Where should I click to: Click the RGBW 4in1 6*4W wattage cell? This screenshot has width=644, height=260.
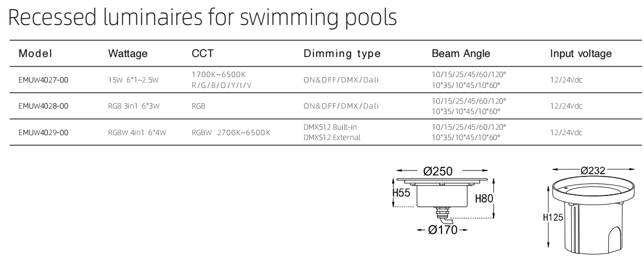137,132
